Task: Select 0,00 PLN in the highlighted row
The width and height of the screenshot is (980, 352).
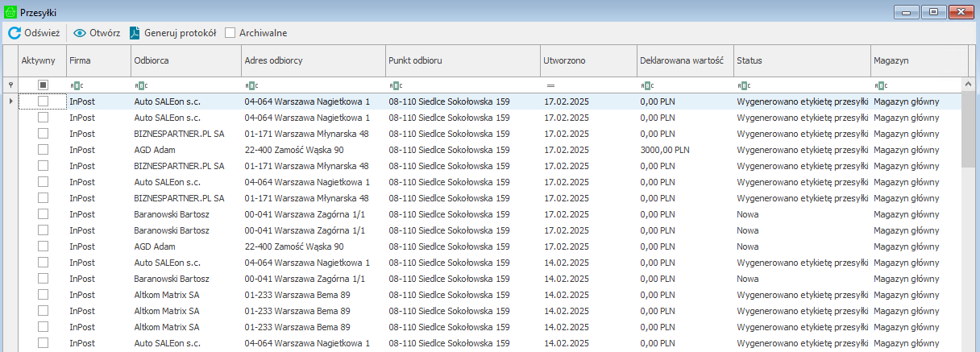Action: (685, 101)
